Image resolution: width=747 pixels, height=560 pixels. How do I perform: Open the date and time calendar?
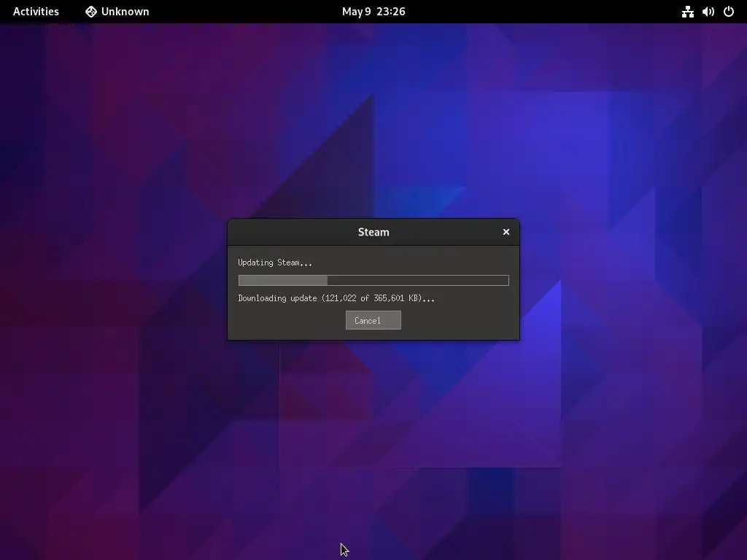(x=373, y=12)
